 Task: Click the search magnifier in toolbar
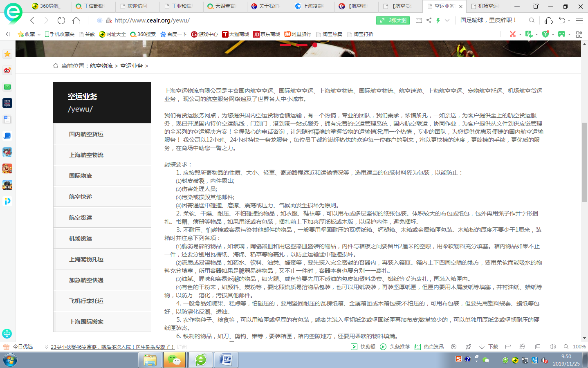point(532,20)
